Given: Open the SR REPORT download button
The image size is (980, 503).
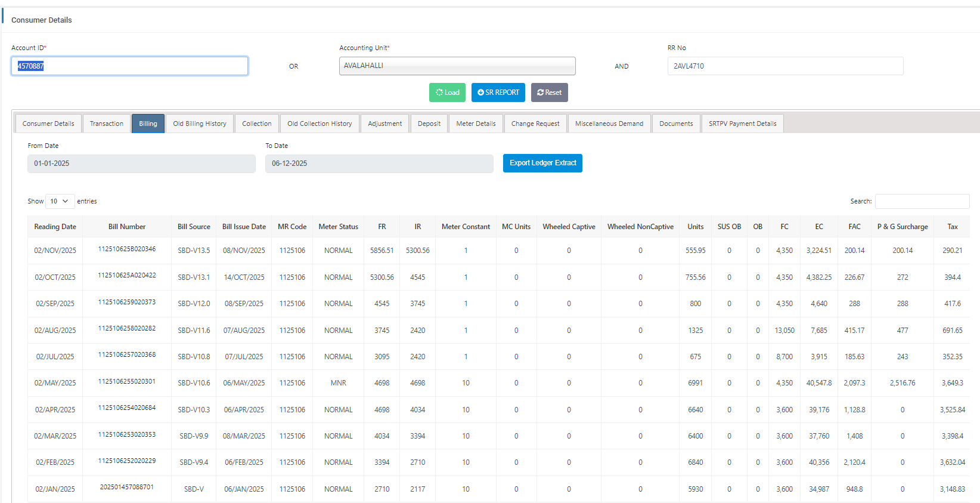Looking at the screenshot, I should (x=498, y=92).
